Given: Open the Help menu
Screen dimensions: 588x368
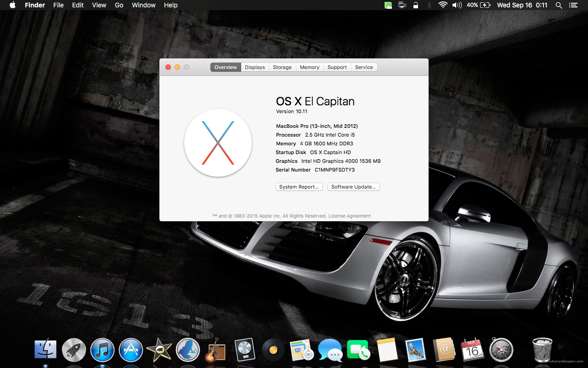Looking at the screenshot, I should point(171,5).
